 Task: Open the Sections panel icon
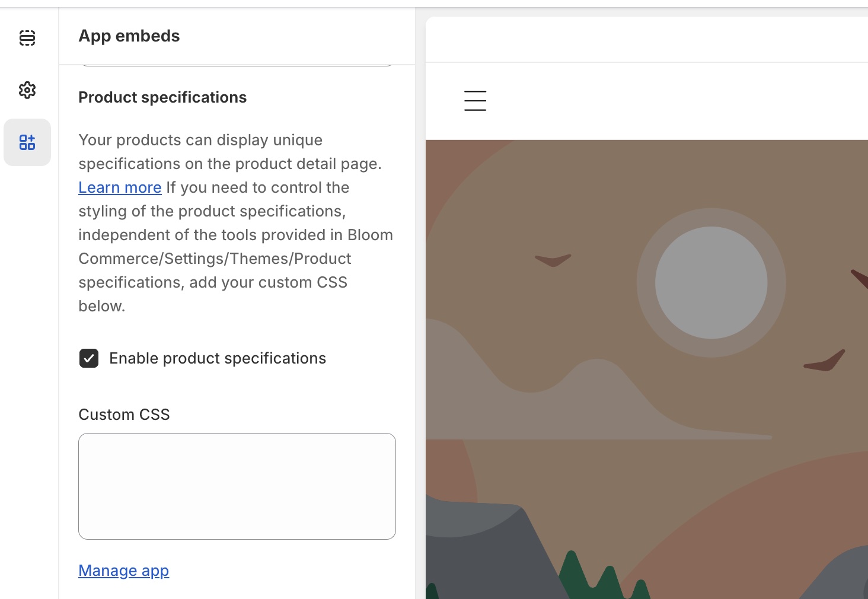[27, 38]
